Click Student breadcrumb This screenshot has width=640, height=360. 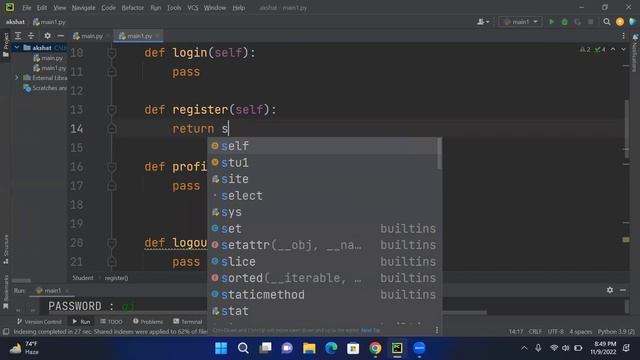[82, 278]
